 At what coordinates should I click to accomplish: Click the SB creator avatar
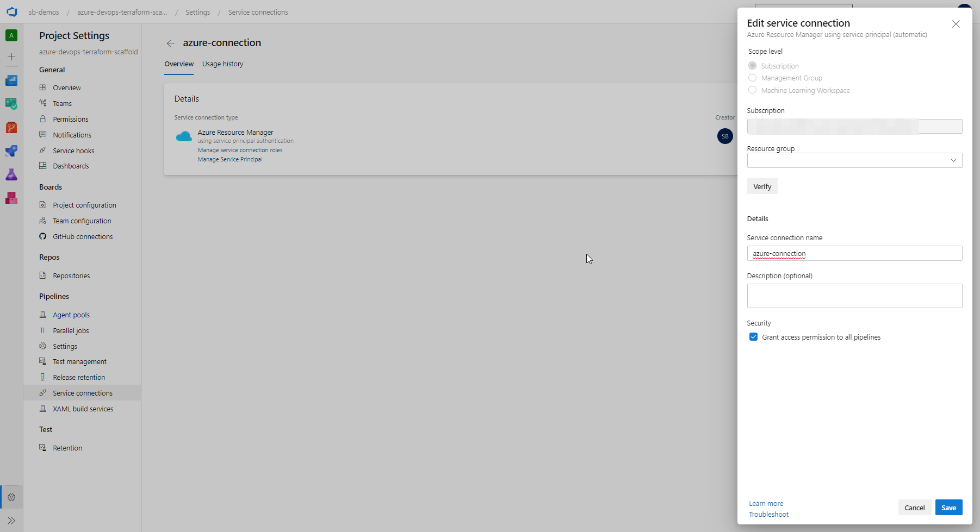point(725,136)
